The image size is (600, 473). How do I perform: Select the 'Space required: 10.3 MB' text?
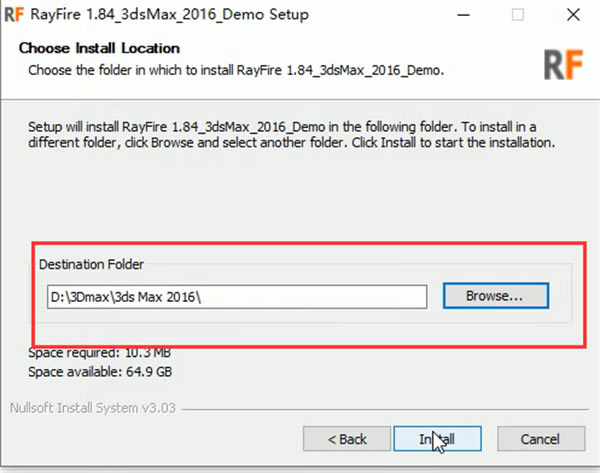pos(99,352)
